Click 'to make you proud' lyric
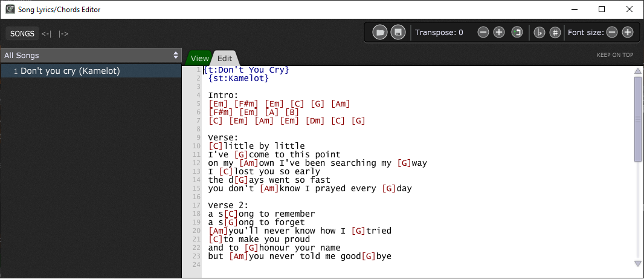Image resolution: width=644 pixels, height=279 pixels. click(266, 240)
